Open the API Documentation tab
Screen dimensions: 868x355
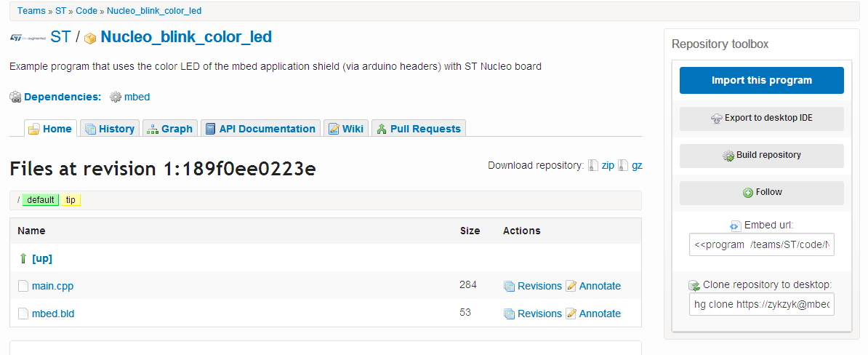point(260,129)
